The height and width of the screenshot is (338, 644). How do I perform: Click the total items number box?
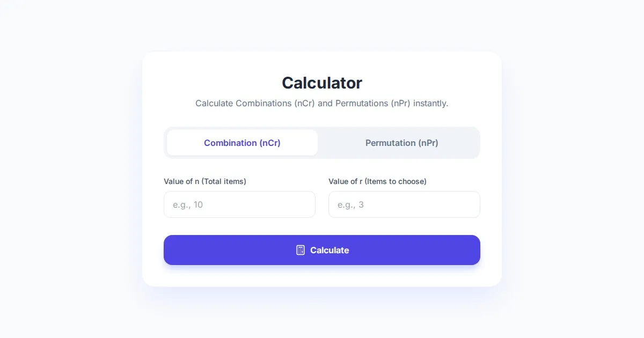tap(239, 204)
